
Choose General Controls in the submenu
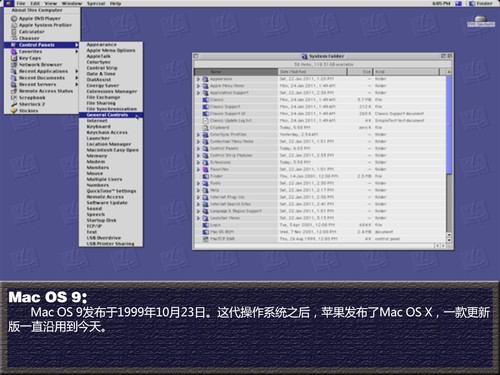pyautogui.click(x=111, y=115)
